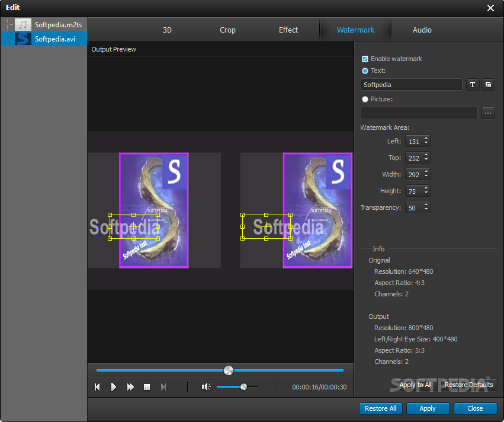Switch to the Audio tab

point(422,30)
